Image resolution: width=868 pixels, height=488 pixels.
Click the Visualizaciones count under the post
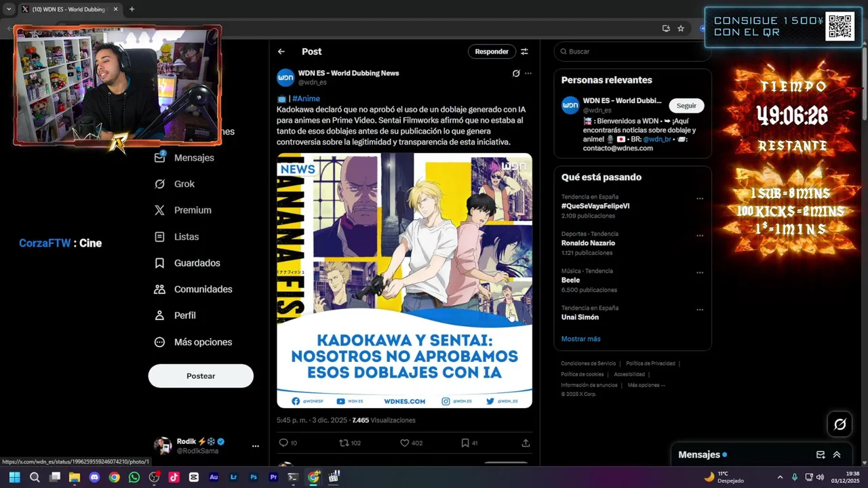[384, 420]
